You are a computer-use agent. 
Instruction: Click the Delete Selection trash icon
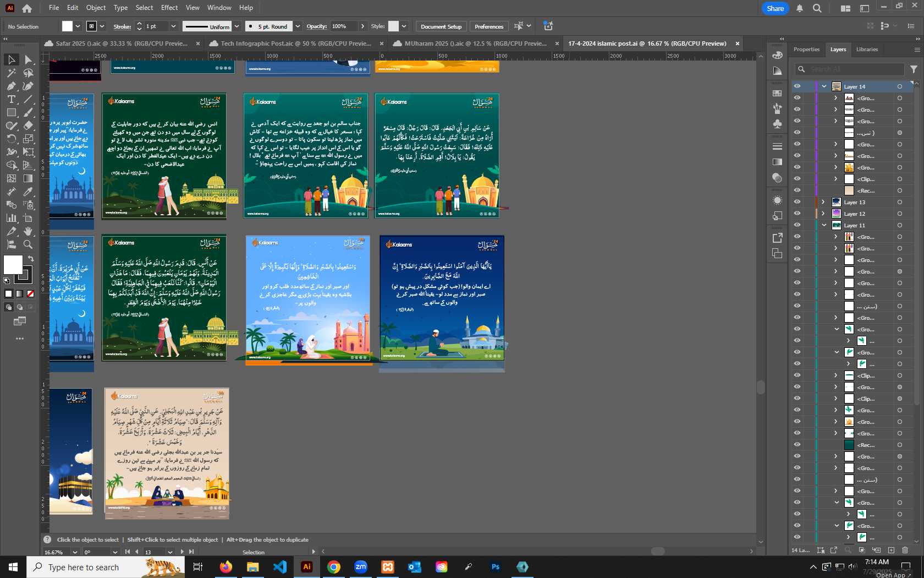[905, 550]
